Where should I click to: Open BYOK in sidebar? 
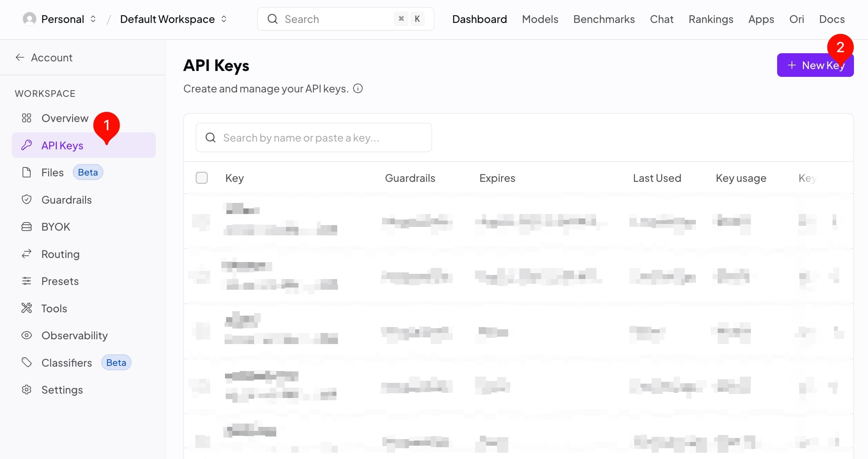point(84,227)
